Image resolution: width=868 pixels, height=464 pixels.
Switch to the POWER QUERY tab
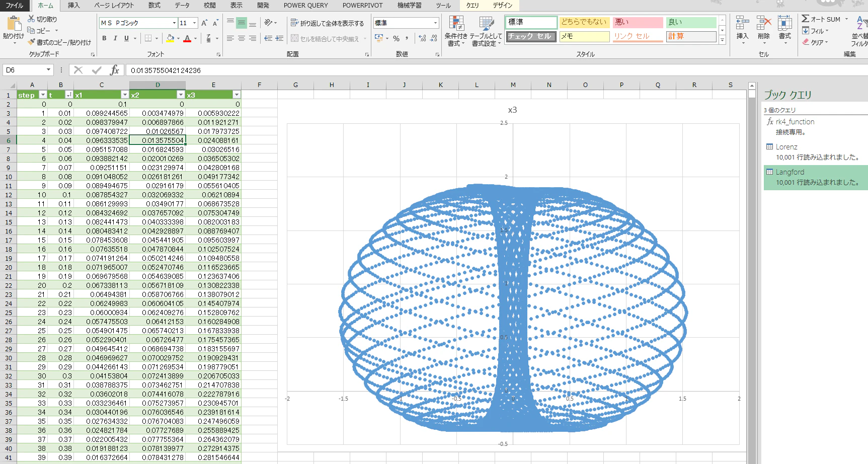click(x=305, y=6)
